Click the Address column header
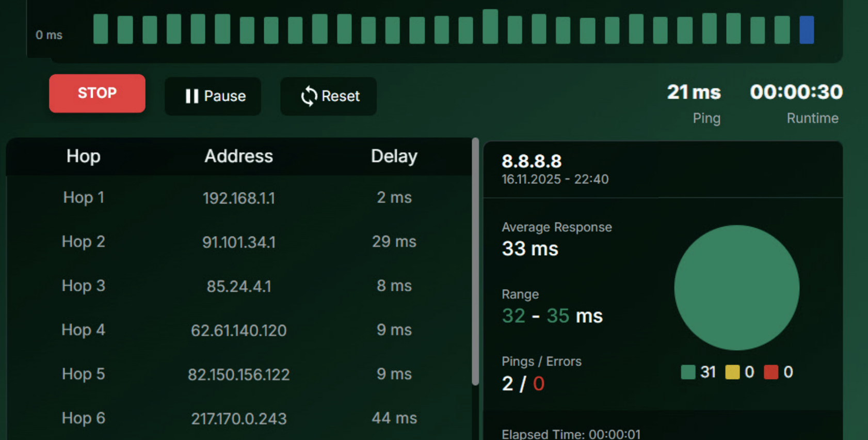The height and width of the screenshot is (440, 868). pyautogui.click(x=238, y=156)
